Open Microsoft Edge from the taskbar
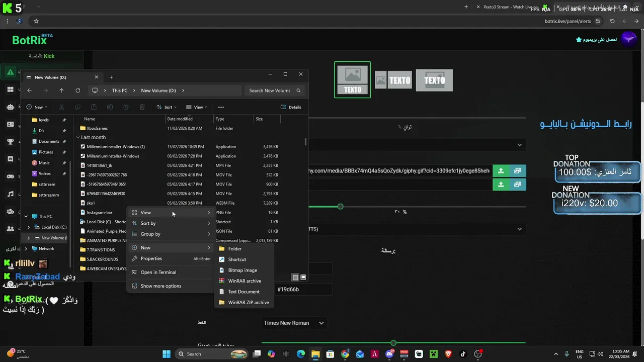The image size is (644, 362). (301, 354)
